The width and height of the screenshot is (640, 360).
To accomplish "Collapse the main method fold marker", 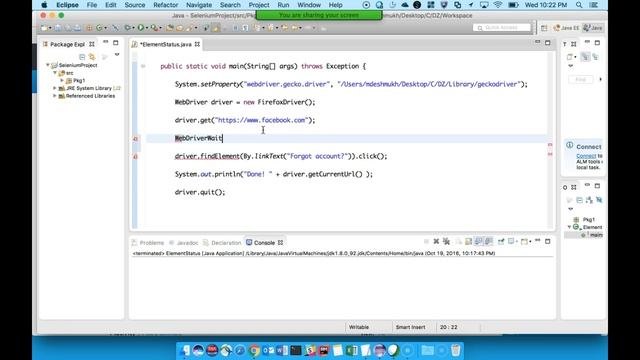I will coord(143,66).
